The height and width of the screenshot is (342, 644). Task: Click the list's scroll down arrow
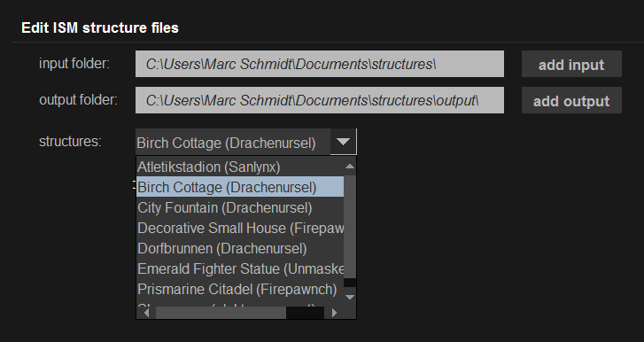(x=350, y=297)
